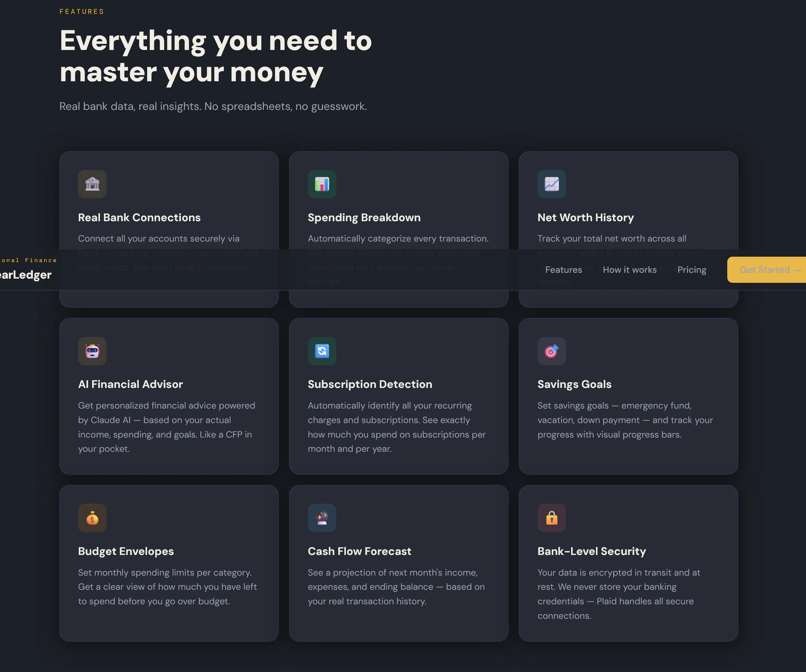Click the 'Automatically identify all your recurring' description
806x672 pixels.
coord(397,427)
